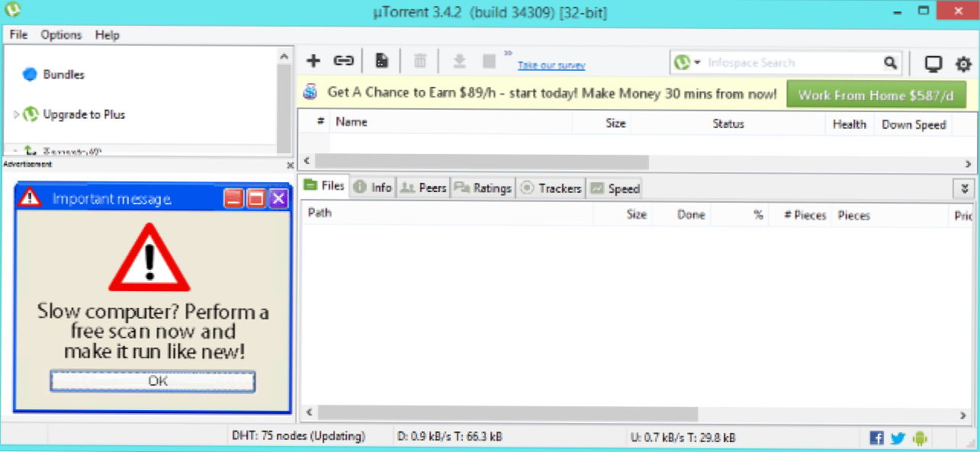
Task: Click the Facebook icon in status bar
Action: [877, 438]
